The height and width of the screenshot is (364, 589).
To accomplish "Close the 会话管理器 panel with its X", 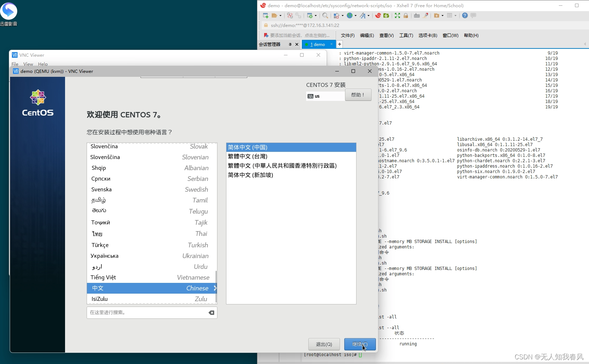I will click(296, 44).
